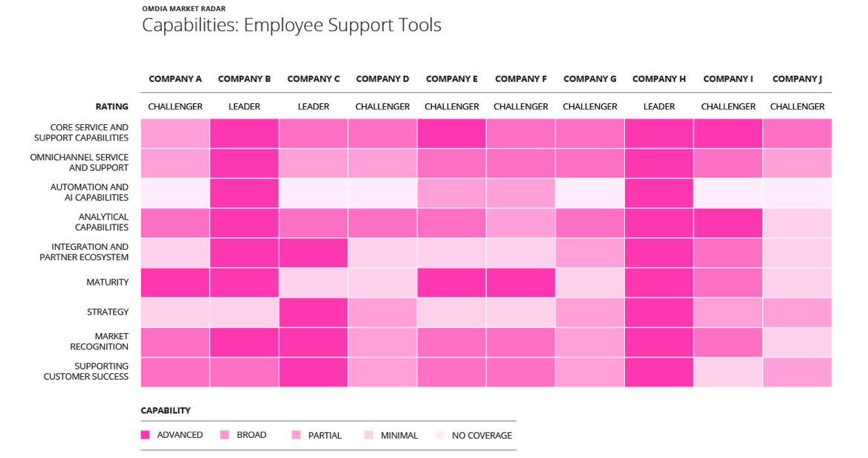Click the Partial legend color swatch

tap(297, 435)
